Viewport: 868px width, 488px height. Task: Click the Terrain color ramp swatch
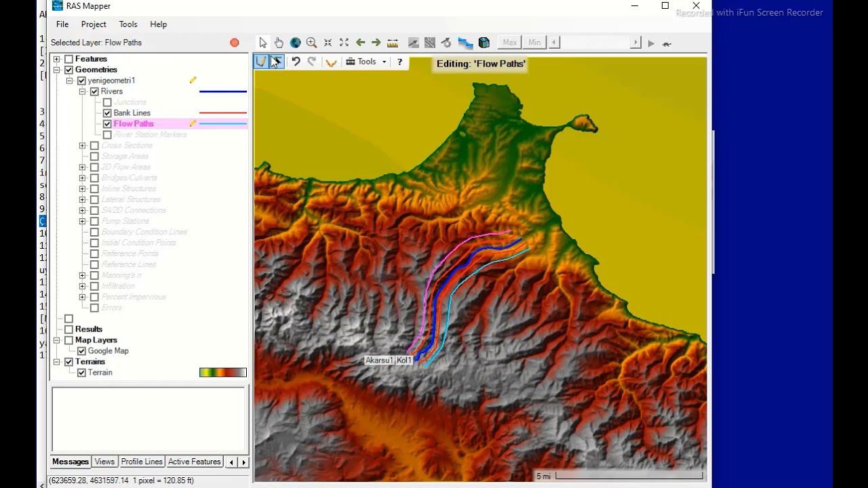point(223,373)
